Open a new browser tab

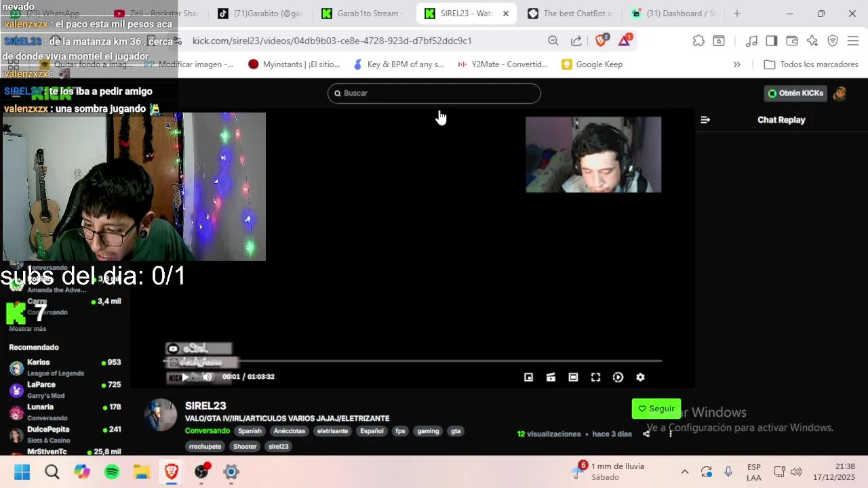737,14
